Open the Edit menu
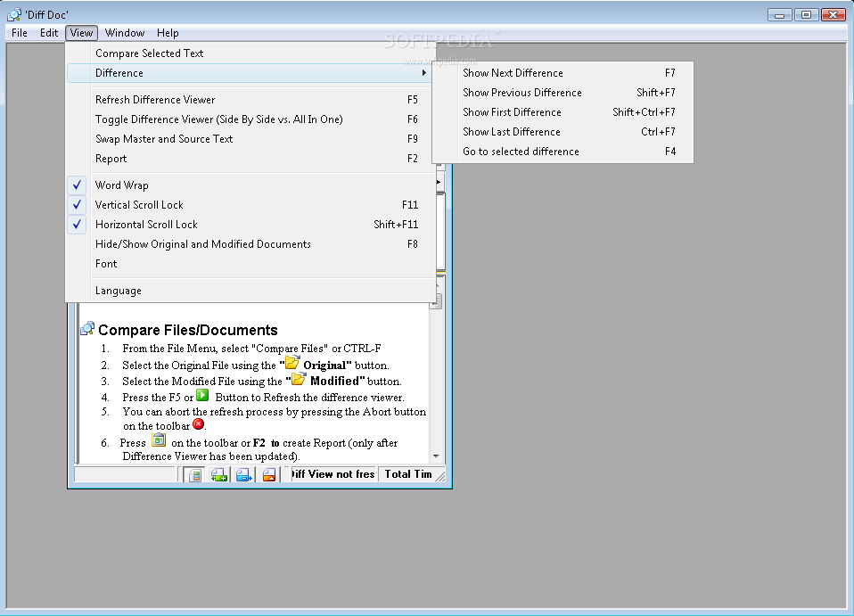The width and height of the screenshot is (854, 616). [49, 33]
